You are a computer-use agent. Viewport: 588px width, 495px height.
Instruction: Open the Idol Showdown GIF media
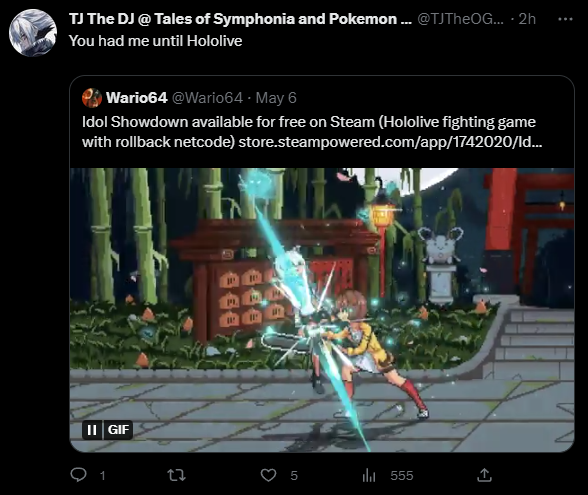pyautogui.click(x=322, y=310)
